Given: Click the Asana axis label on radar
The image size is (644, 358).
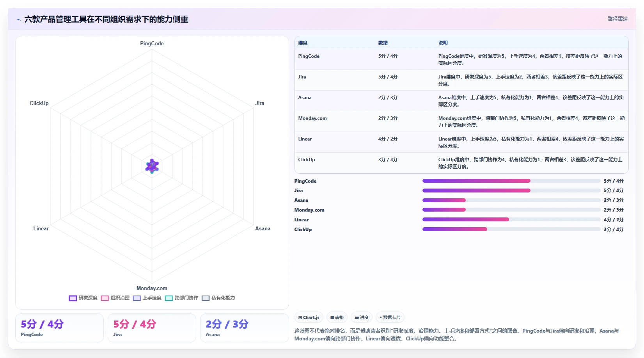Looking at the screenshot, I should point(263,228).
